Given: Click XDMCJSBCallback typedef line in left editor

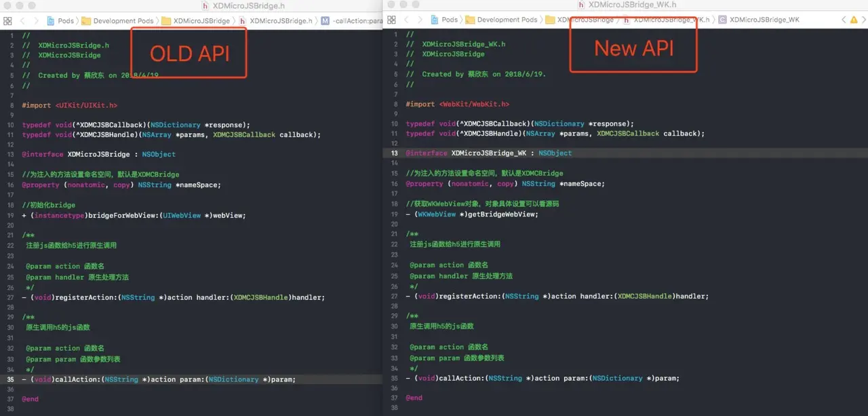Looking at the screenshot, I should 136,125.
